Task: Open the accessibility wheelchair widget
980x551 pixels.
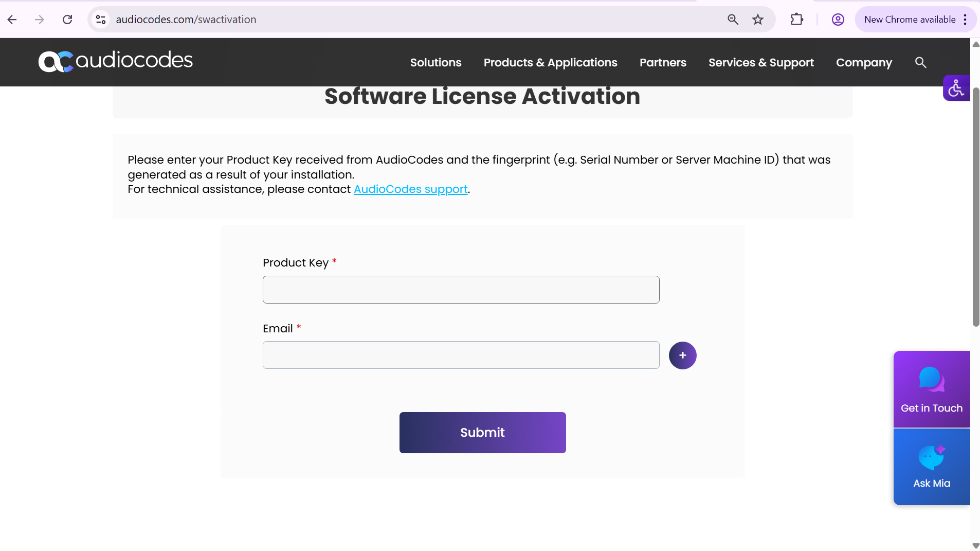Action: tap(956, 88)
